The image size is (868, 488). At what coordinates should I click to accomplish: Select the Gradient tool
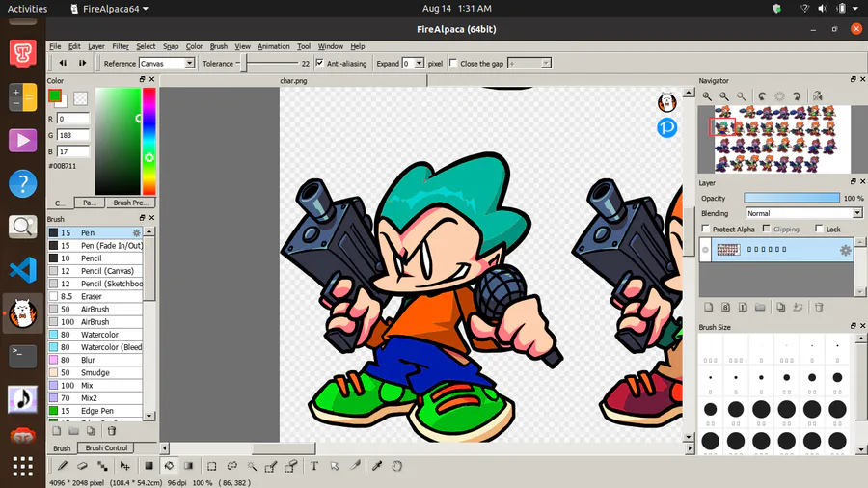pyautogui.click(x=188, y=466)
